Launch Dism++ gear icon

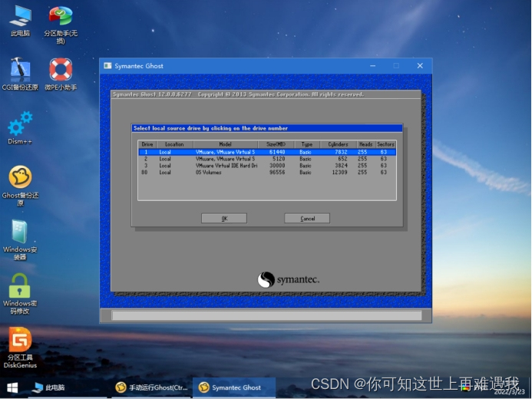click(20, 128)
